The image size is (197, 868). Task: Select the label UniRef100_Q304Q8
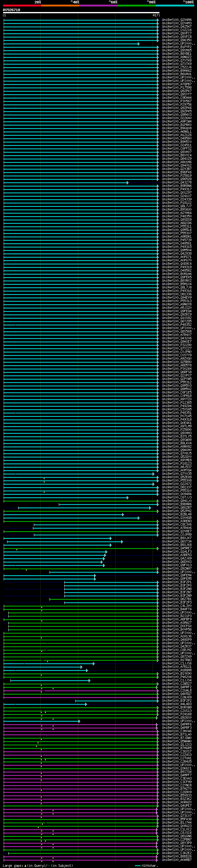click(176, 518)
